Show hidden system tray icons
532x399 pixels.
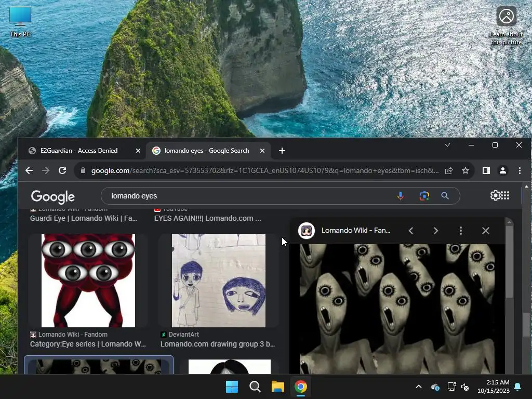click(x=419, y=387)
